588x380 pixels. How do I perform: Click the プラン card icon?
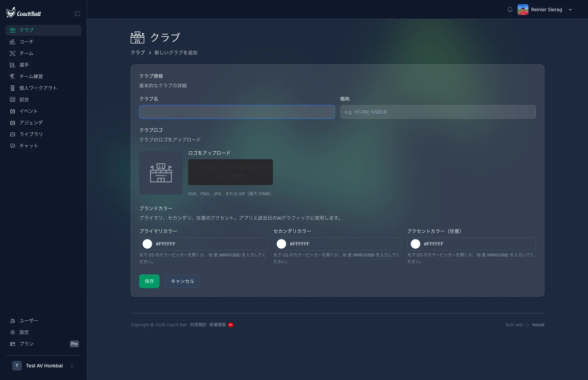[13, 344]
